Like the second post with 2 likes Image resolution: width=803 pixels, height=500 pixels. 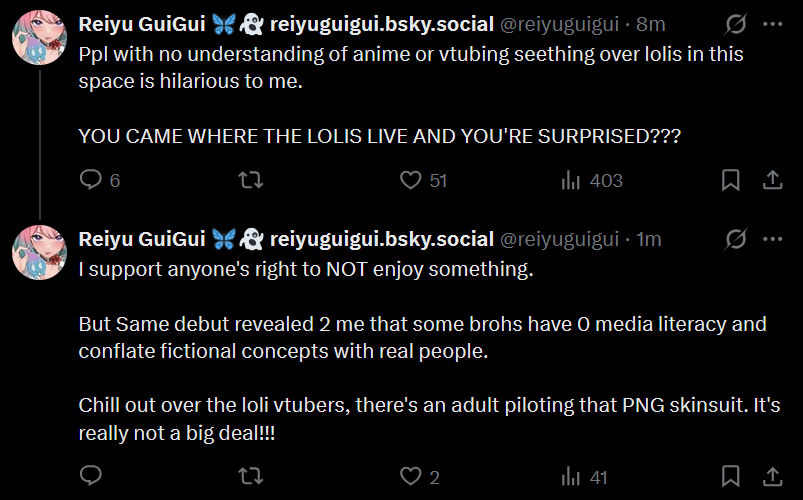410,477
